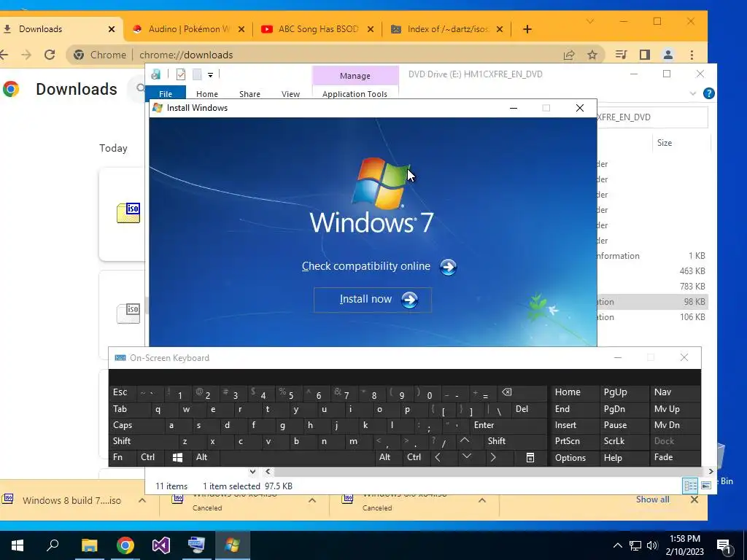
Task: Open Chrome profile icon
Action: [668, 55]
